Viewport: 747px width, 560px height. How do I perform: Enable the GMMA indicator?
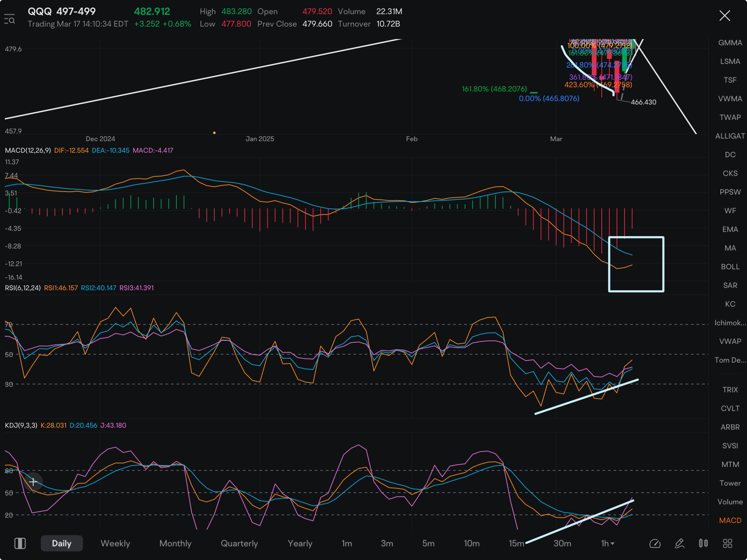[730, 43]
